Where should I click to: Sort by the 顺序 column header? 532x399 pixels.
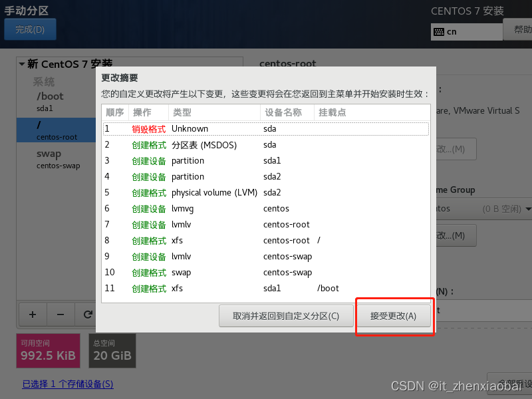[115, 112]
